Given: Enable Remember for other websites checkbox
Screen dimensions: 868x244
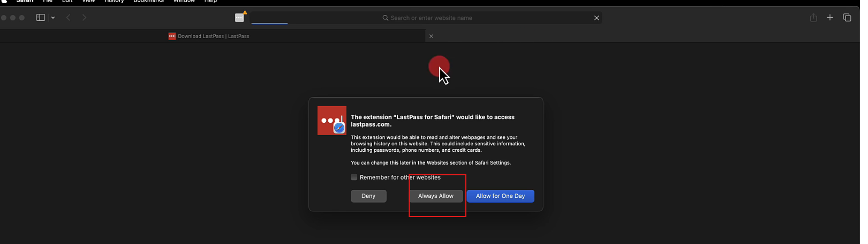Looking at the screenshot, I should coord(354,177).
